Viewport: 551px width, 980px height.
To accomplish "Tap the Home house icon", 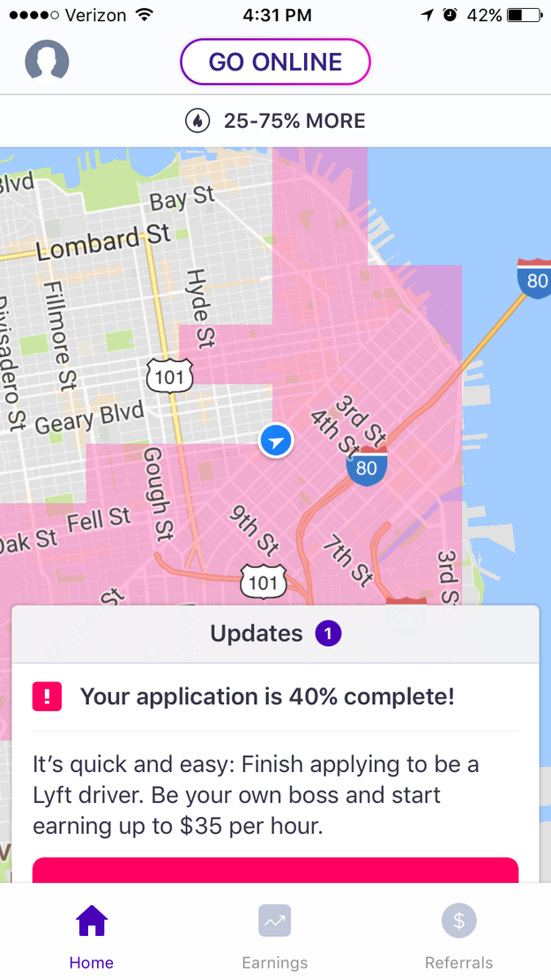I will click(92, 922).
